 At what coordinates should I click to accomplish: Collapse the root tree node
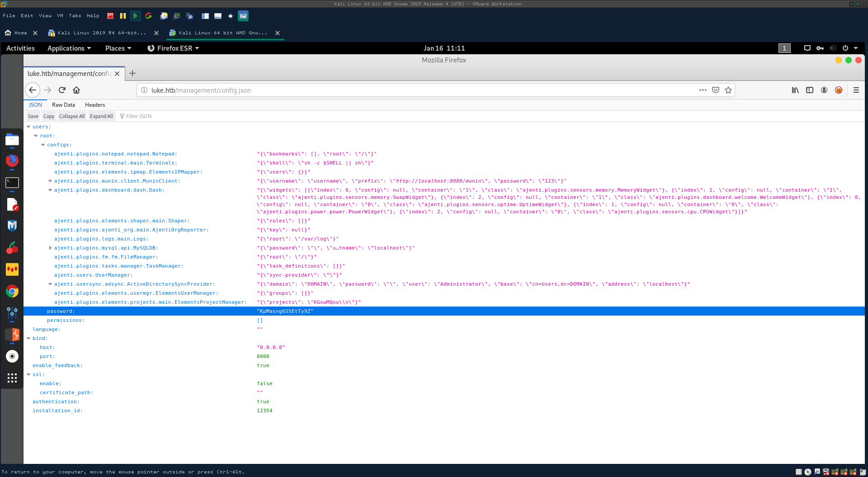[x=36, y=136]
